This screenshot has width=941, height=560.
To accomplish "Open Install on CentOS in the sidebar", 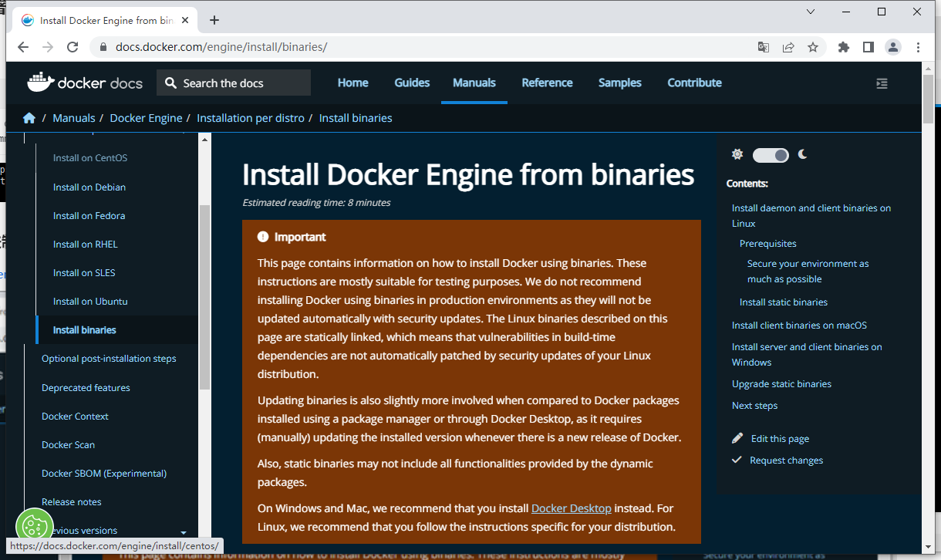I will (x=90, y=157).
